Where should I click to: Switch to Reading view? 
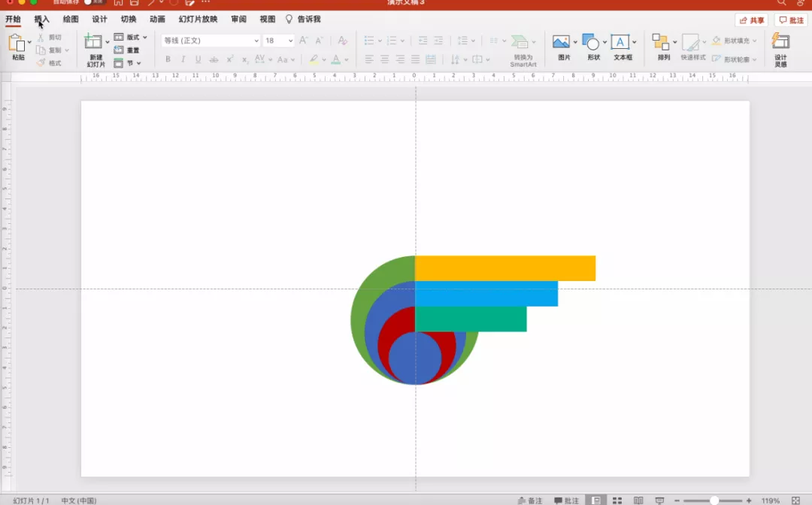638,500
